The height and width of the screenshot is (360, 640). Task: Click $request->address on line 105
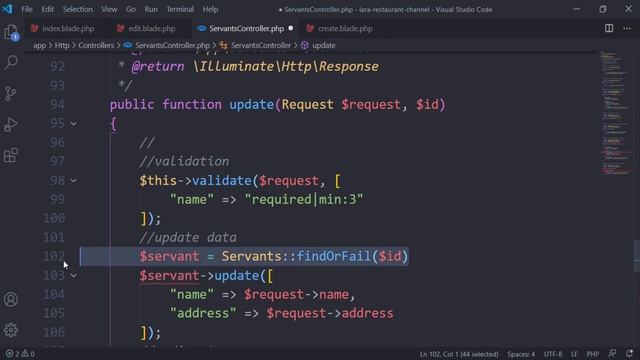(x=330, y=313)
